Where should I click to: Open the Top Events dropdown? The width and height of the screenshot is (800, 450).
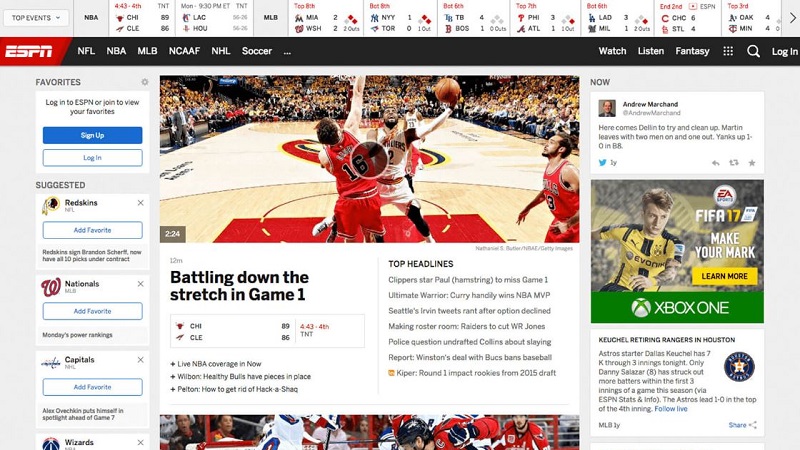pos(36,18)
